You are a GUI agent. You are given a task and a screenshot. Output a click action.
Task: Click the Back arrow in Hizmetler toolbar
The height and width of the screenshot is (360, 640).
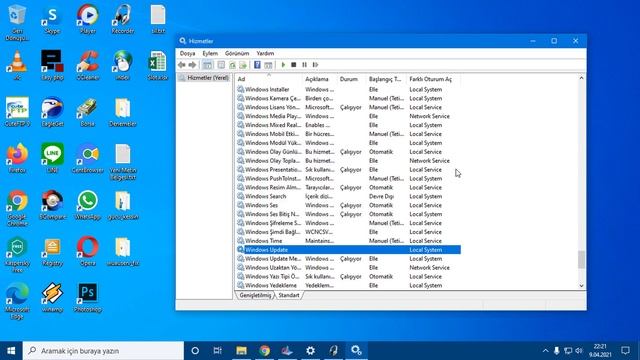point(182,65)
